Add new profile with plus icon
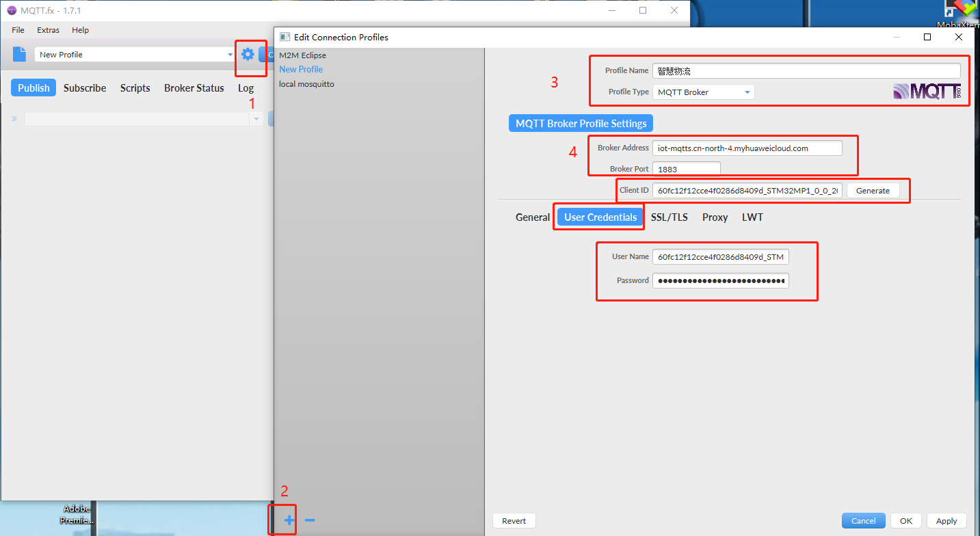This screenshot has width=980, height=536. point(289,521)
